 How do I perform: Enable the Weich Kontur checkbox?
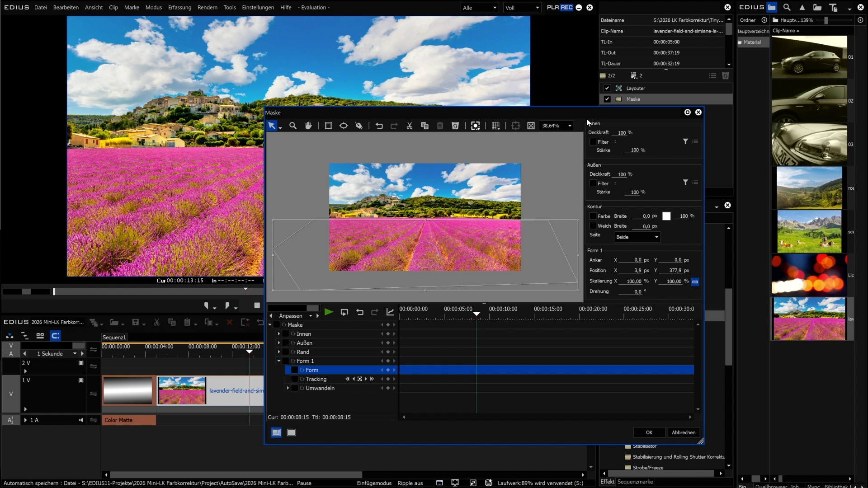[593, 226]
